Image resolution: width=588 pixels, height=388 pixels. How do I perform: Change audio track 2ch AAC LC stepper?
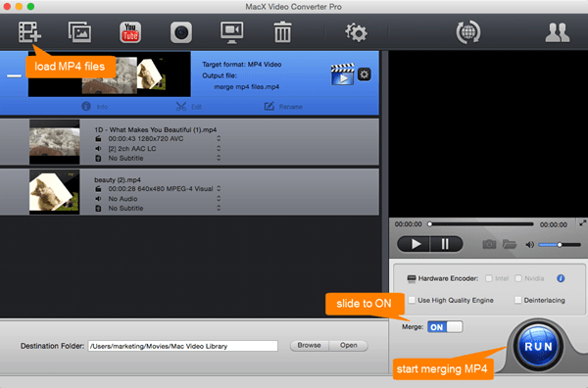[219, 149]
